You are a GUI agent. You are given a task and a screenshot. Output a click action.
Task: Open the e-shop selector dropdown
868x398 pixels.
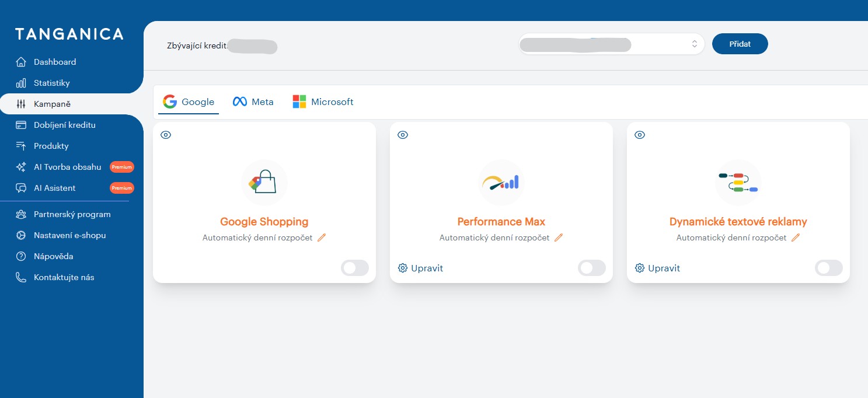point(612,44)
